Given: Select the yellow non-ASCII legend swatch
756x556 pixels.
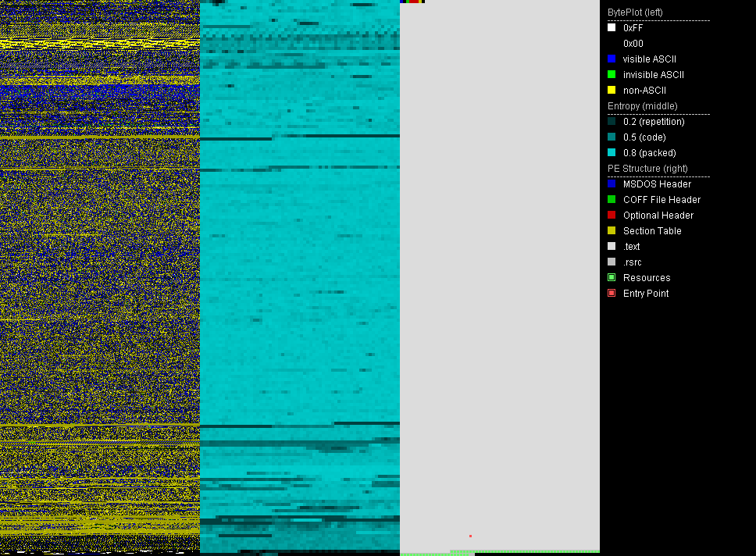Looking at the screenshot, I should 612,91.
